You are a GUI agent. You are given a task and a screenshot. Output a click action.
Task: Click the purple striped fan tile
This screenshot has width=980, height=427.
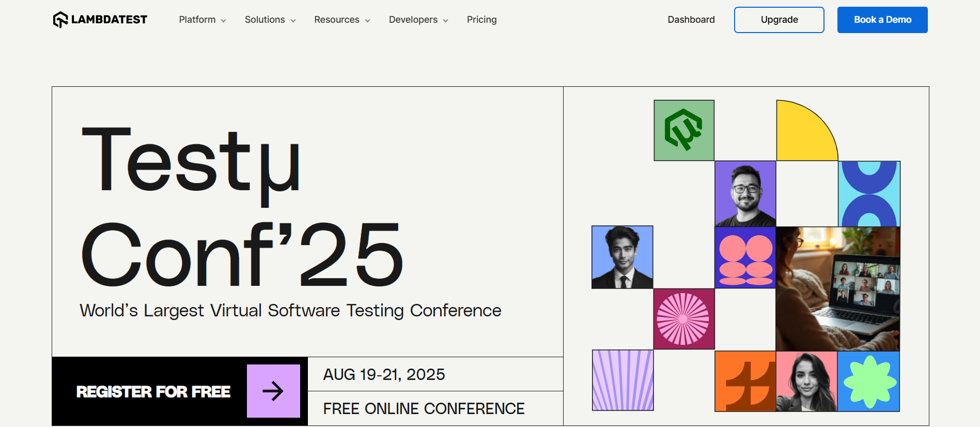[x=623, y=380]
